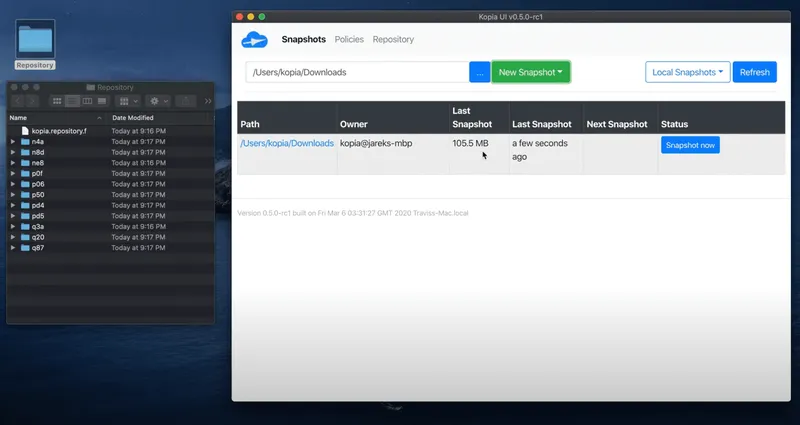Viewport: 800px width, 425px height.
Task: Expand the pd5 folder
Action: click(13, 216)
